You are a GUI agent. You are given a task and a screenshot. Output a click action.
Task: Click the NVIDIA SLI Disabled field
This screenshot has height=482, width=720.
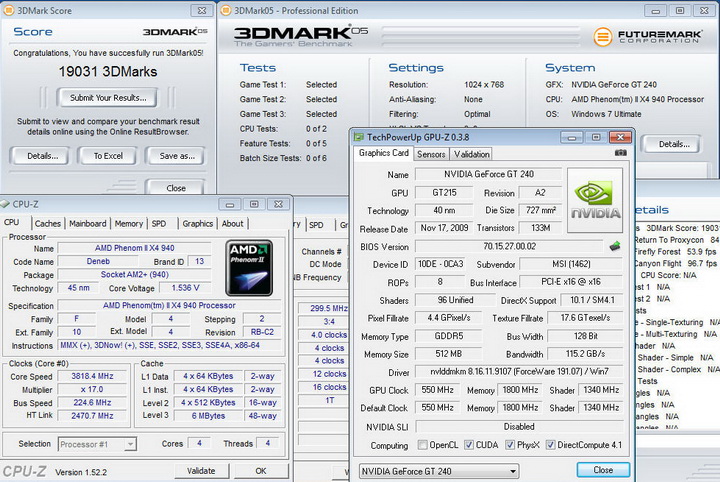(519, 427)
